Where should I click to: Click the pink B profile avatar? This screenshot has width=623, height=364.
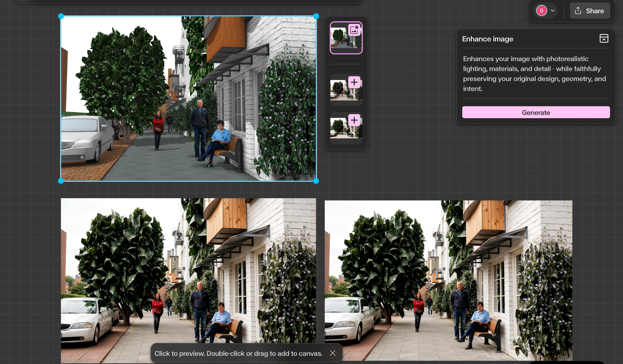tap(541, 10)
